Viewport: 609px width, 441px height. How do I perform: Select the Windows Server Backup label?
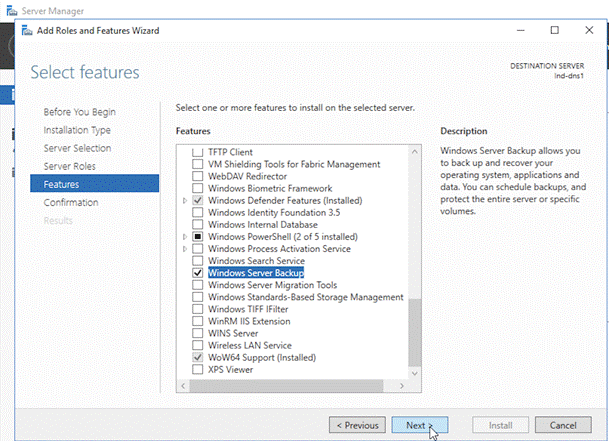click(256, 273)
